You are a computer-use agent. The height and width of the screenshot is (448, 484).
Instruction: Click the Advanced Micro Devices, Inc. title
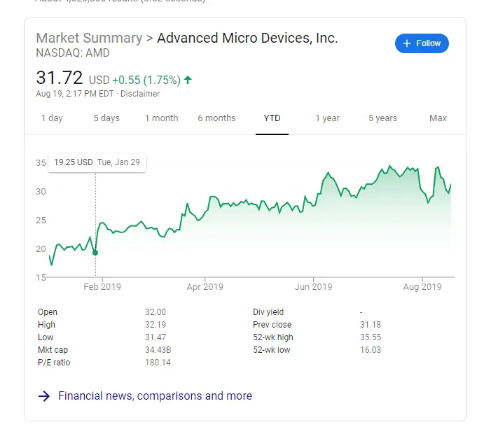[x=247, y=38]
